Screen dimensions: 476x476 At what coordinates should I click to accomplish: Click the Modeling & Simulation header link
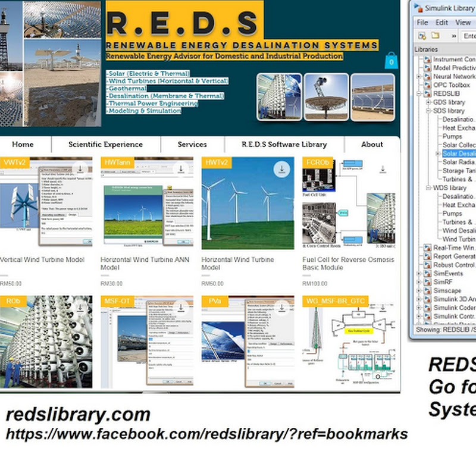tap(144, 111)
